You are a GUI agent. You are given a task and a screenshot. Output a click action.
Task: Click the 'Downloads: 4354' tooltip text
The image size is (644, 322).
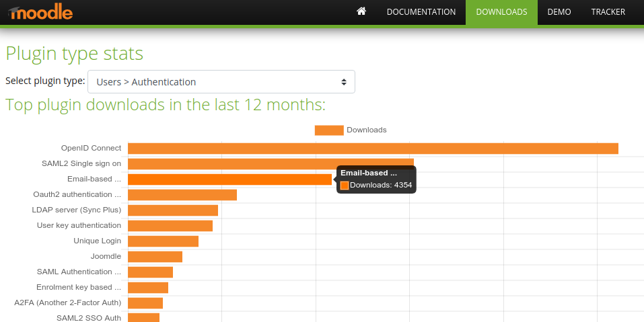point(381,185)
